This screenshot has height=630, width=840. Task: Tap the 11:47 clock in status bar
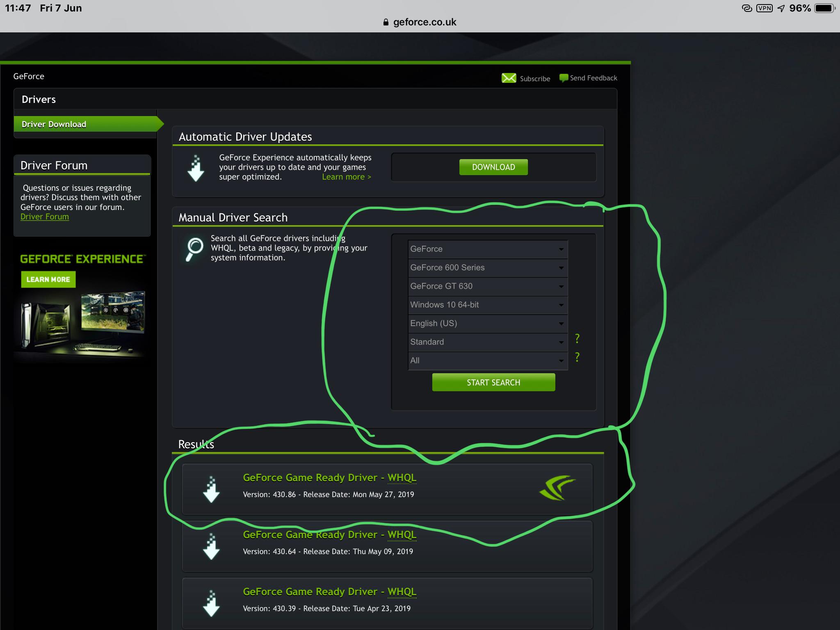tap(18, 8)
